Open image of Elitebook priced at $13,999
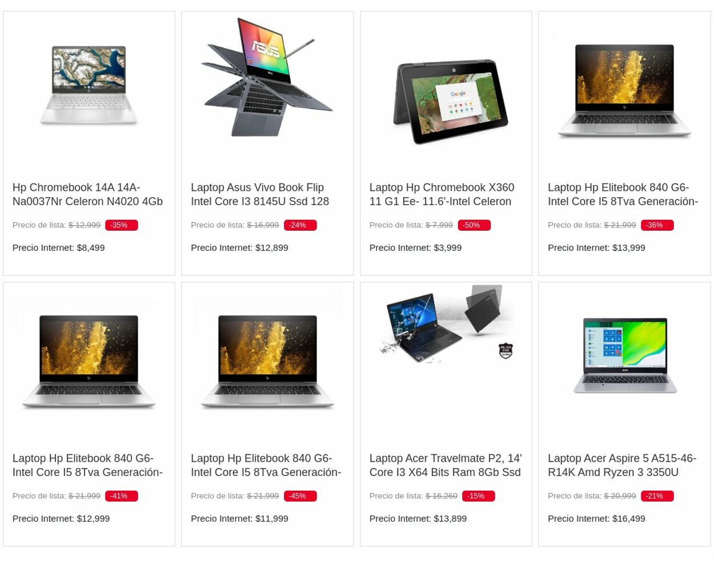The image size is (714, 588). point(624,90)
